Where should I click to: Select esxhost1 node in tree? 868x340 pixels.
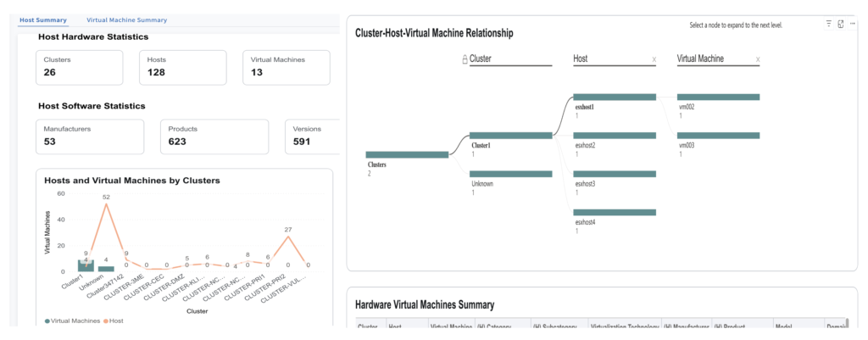tap(614, 97)
